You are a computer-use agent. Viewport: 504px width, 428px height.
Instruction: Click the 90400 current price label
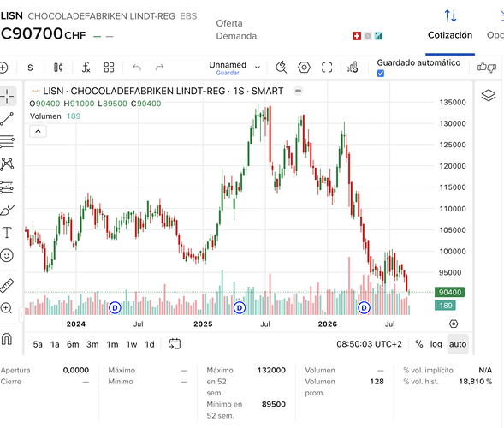pos(450,292)
